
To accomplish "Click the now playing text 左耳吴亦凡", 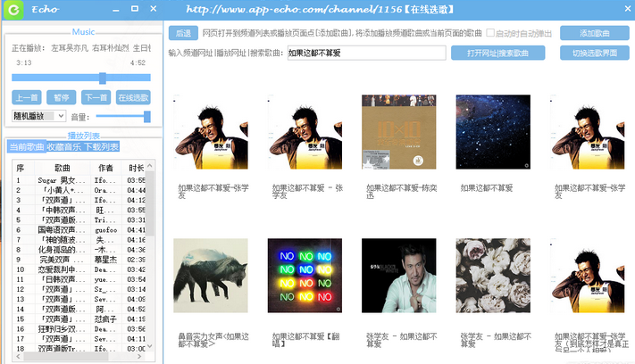I will pyautogui.click(x=70, y=48).
